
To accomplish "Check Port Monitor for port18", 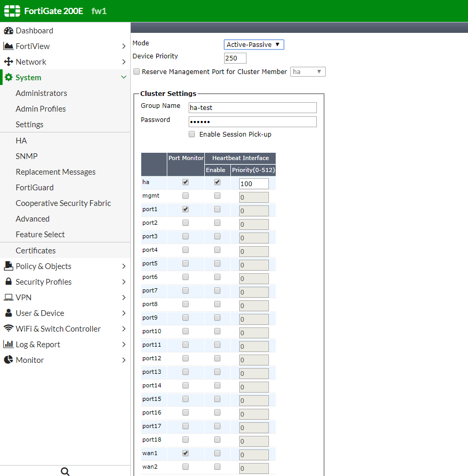I will click(186, 440).
